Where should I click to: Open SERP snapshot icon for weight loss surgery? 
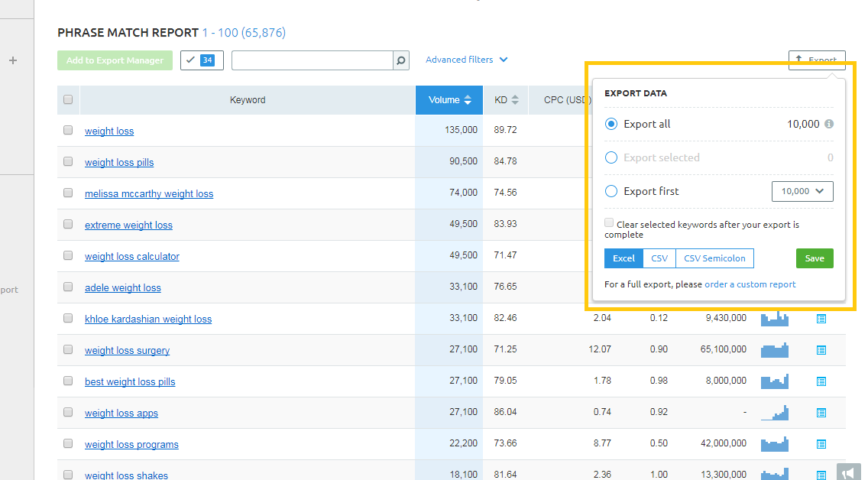[x=821, y=350]
